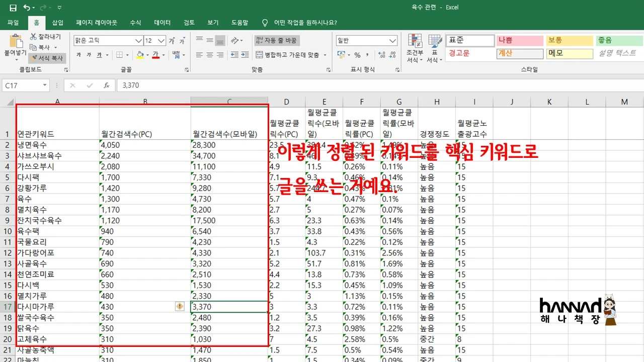The width and height of the screenshot is (644, 362).
Task: Decrease the cell indent
Action: point(235,55)
